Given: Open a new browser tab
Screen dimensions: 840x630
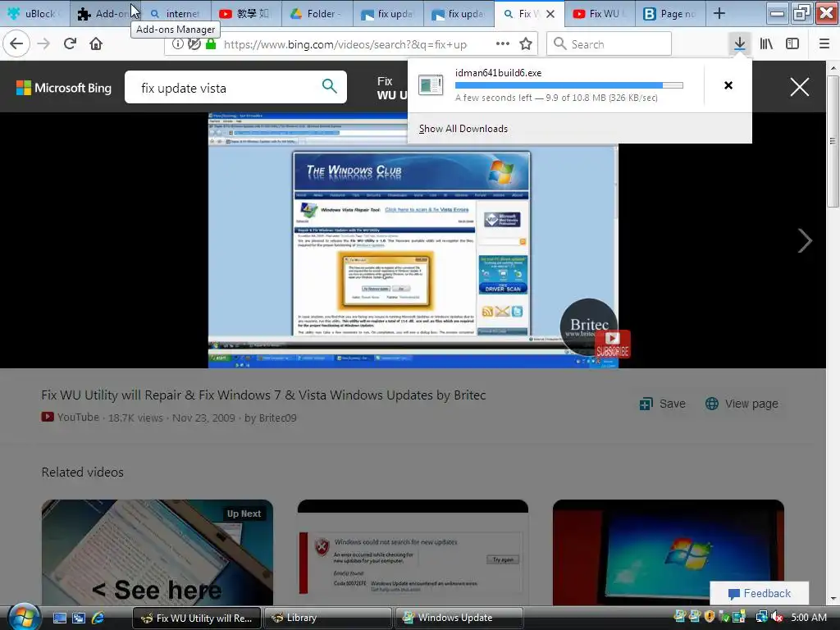Looking at the screenshot, I should (x=719, y=14).
